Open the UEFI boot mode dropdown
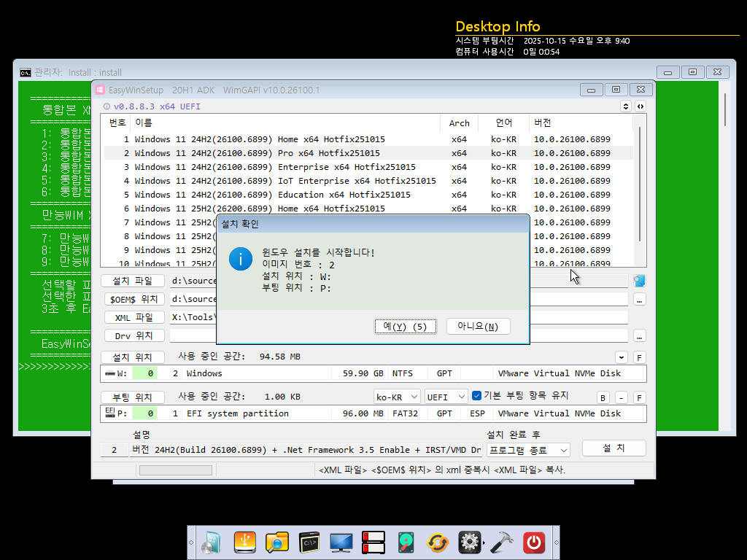 (446, 397)
